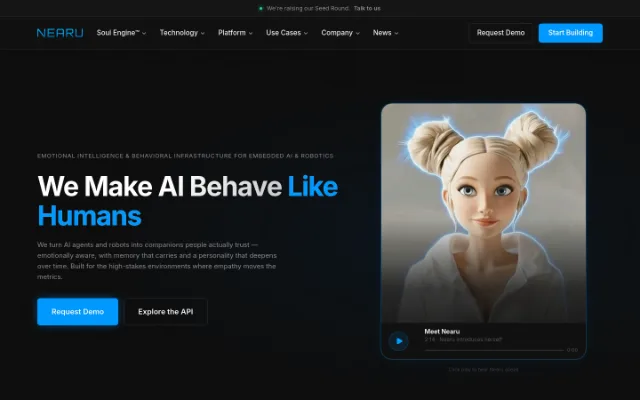Open the Company dropdown menu
This screenshot has width=640, height=400.
[x=340, y=33]
